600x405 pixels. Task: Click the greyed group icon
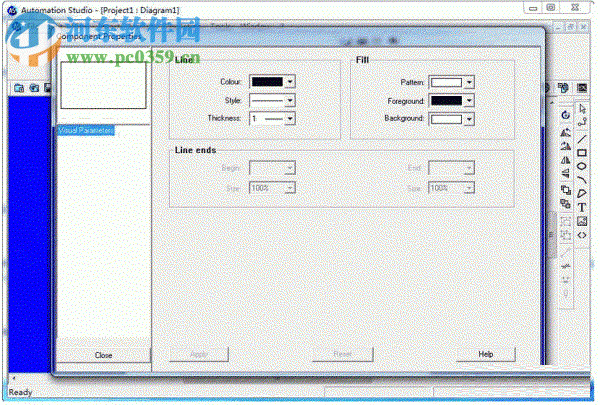[566, 221]
